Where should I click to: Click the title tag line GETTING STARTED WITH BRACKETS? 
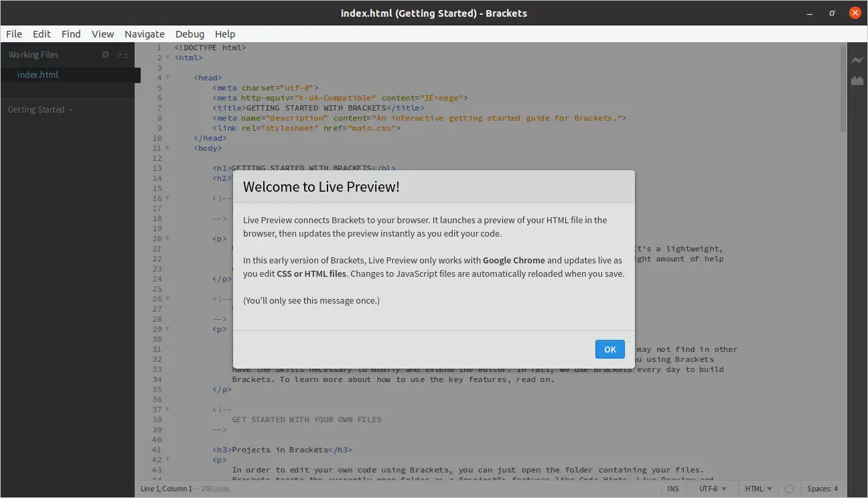click(x=319, y=108)
